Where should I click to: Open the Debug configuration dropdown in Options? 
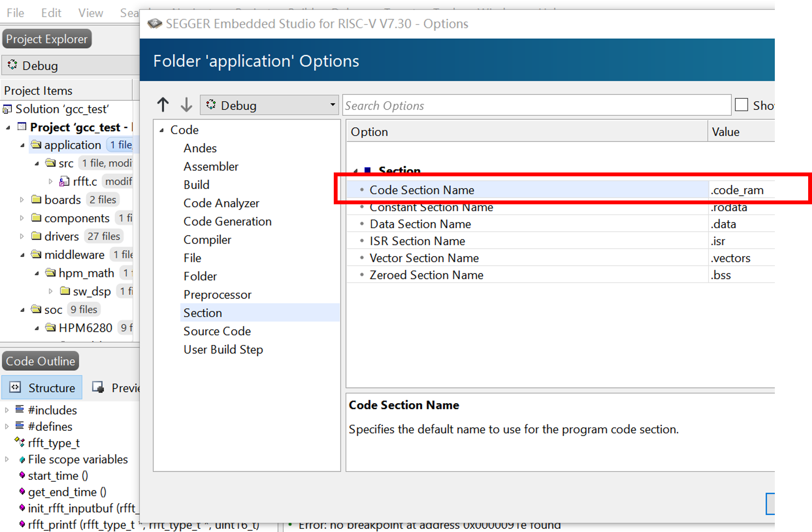tap(269, 105)
